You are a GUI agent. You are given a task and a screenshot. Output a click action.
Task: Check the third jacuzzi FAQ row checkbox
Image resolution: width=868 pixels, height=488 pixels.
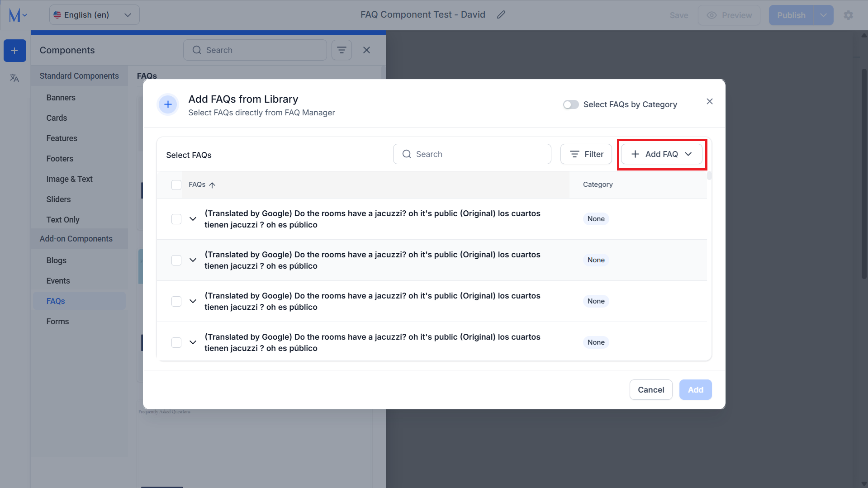point(176,301)
